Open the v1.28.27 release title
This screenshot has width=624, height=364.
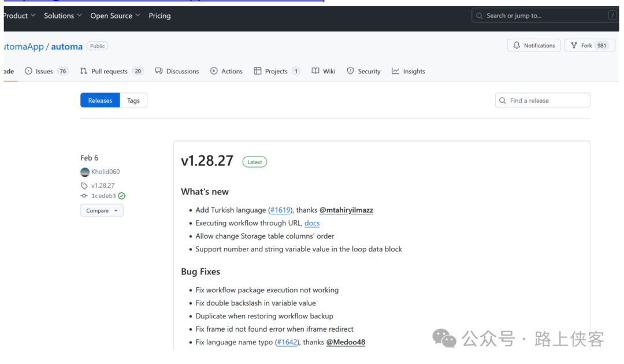click(207, 161)
